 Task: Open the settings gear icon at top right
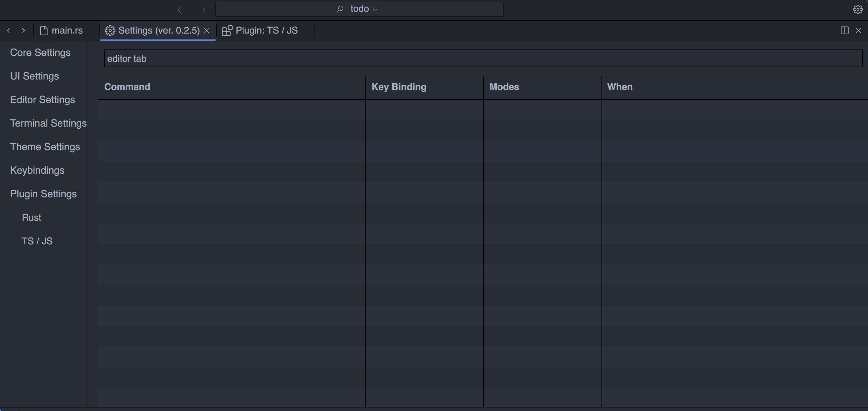point(858,9)
